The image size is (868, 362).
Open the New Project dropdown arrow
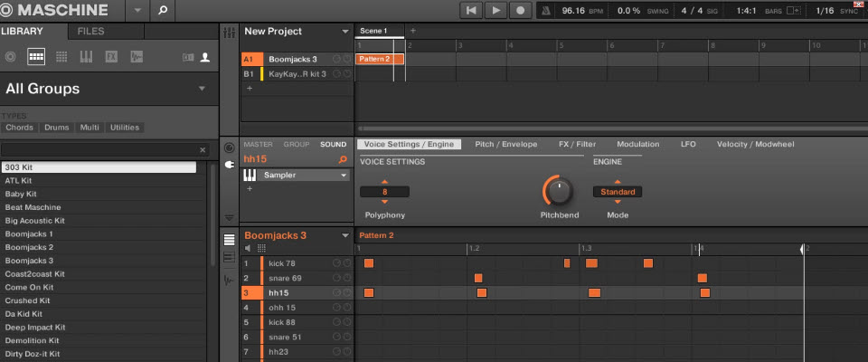(345, 32)
